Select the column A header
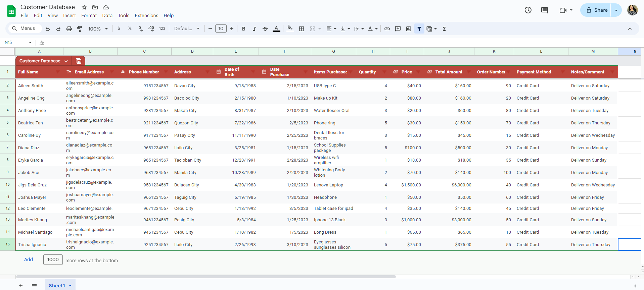Image resolution: width=644 pixels, height=290 pixels. click(39, 51)
